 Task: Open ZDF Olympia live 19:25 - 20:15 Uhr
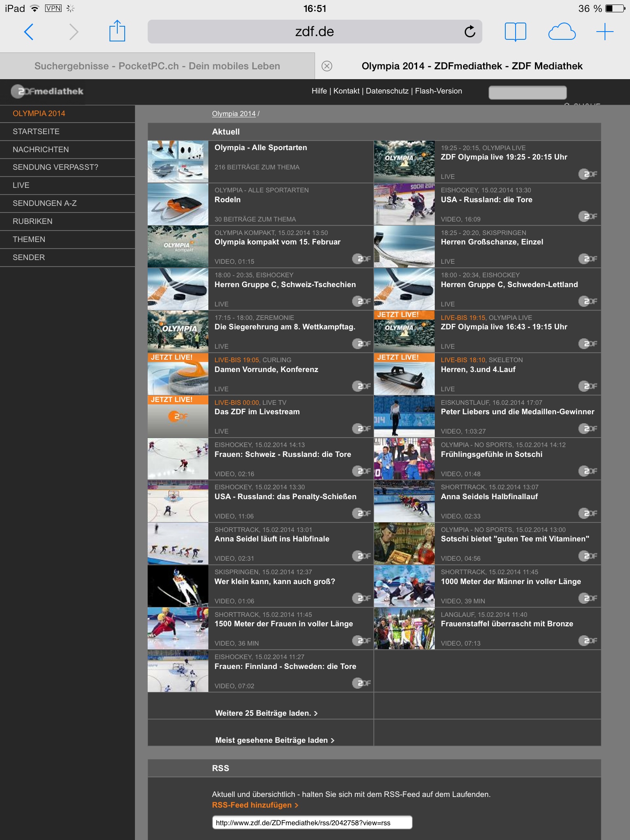click(504, 157)
